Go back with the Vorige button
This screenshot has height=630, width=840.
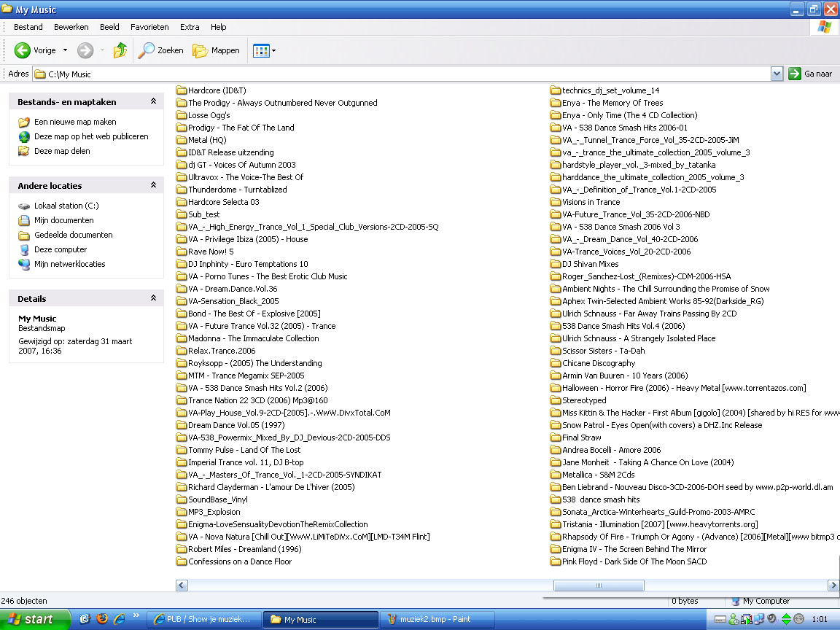pyautogui.click(x=35, y=50)
